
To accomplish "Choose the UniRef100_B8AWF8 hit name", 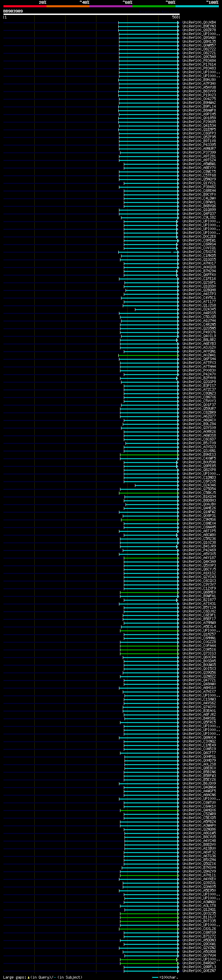I will [x=199, y=110].
